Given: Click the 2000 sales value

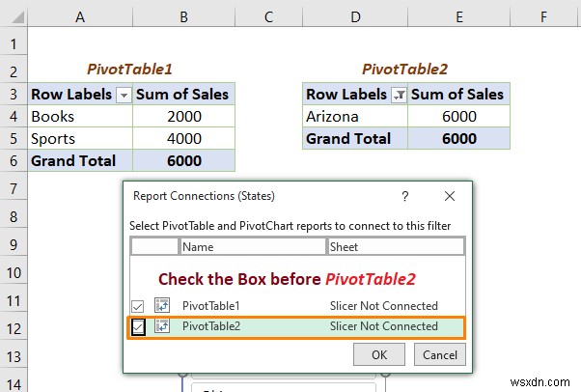Looking at the screenshot, I should pos(183,117).
